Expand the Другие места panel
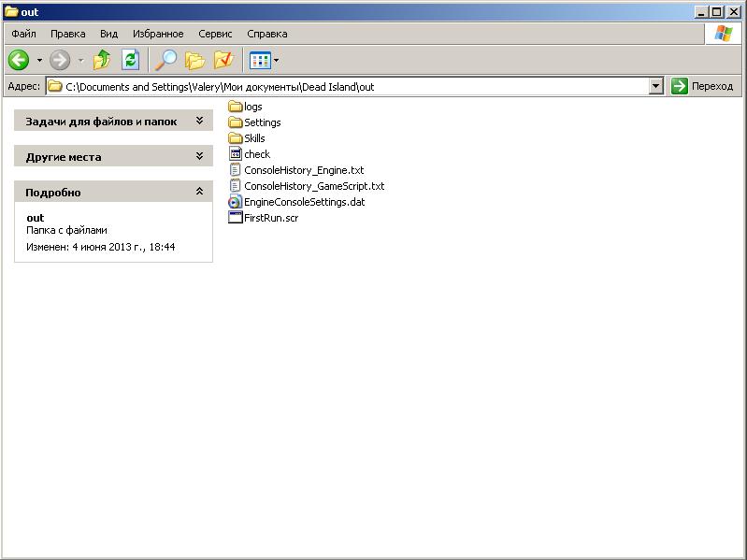Screen dimensions: 747x560 click(x=113, y=156)
